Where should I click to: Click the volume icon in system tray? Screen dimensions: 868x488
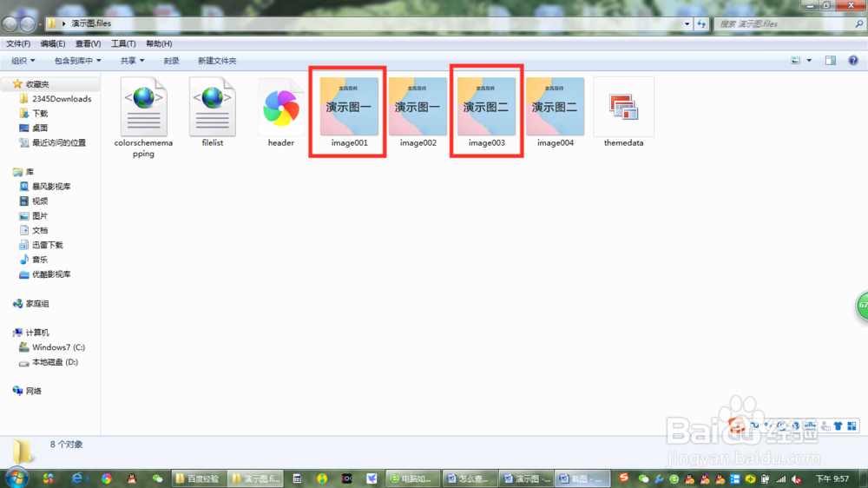click(x=796, y=479)
